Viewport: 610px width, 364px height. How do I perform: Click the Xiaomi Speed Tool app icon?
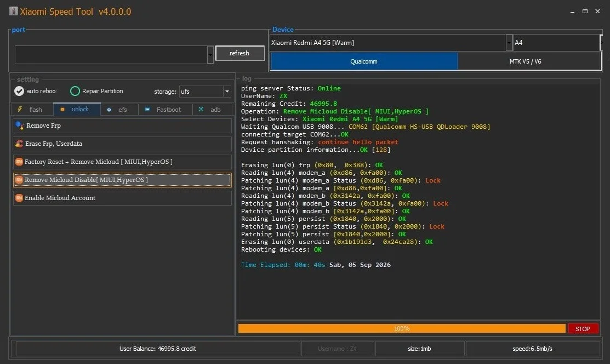(x=13, y=11)
